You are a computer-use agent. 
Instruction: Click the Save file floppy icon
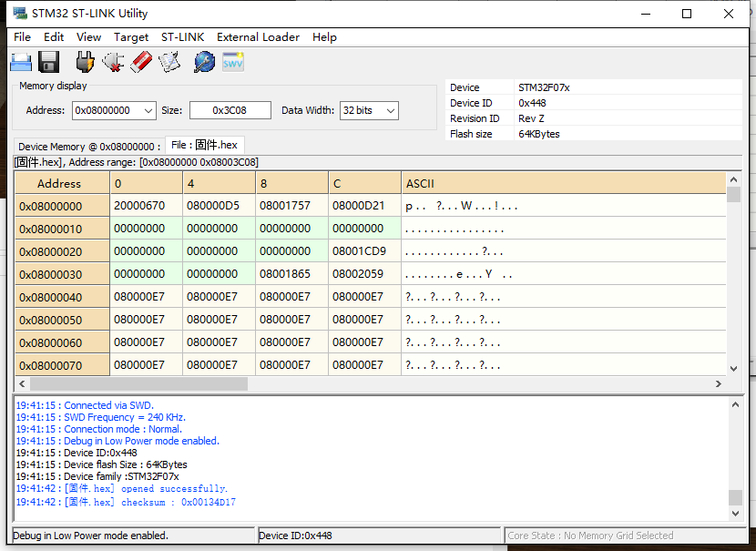pos(48,62)
